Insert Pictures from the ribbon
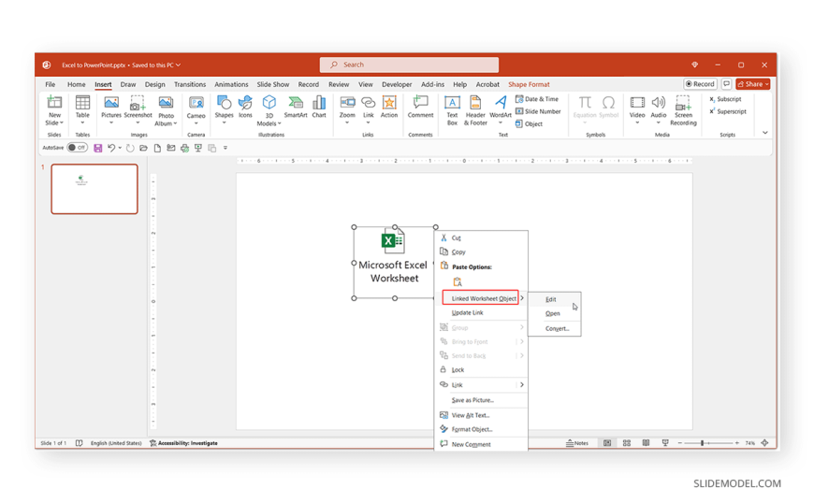 tap(111, 110)
